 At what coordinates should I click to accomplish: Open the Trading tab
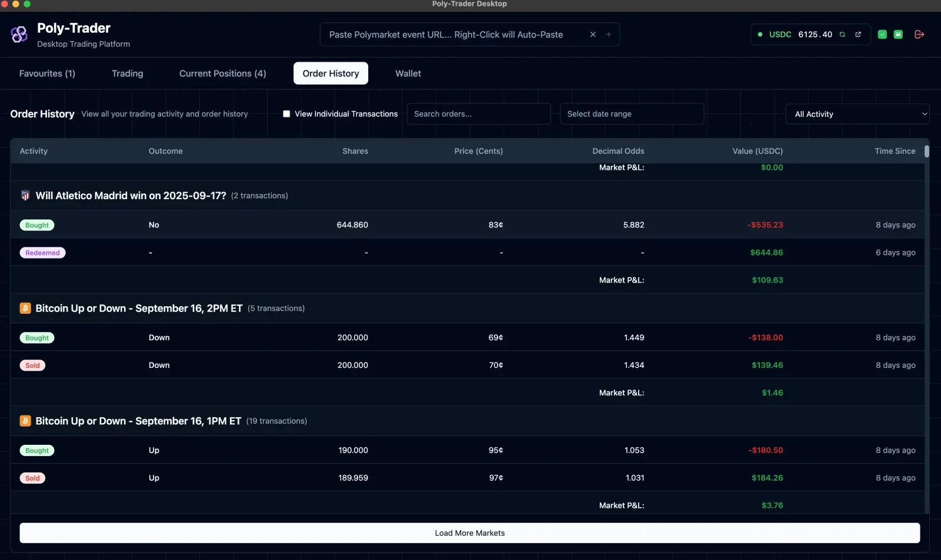pos(128,73)
